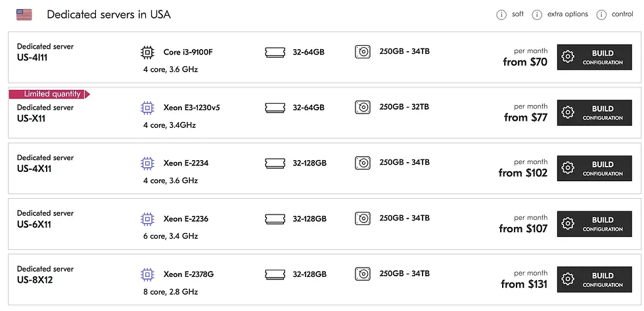Click the US-4X11 RAM memory icon
Screen dimensions: 644x311
click(275, 163)
